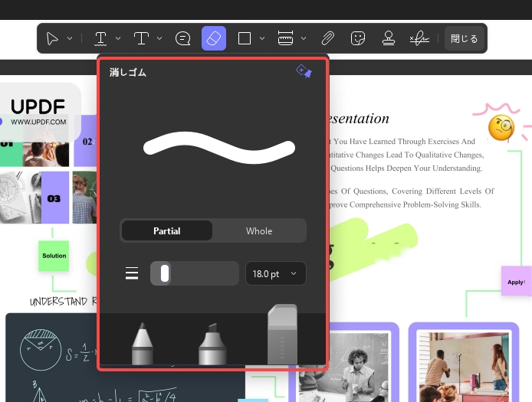
Task: Click the purple 03 tile
Action: (x=54, y=198)
